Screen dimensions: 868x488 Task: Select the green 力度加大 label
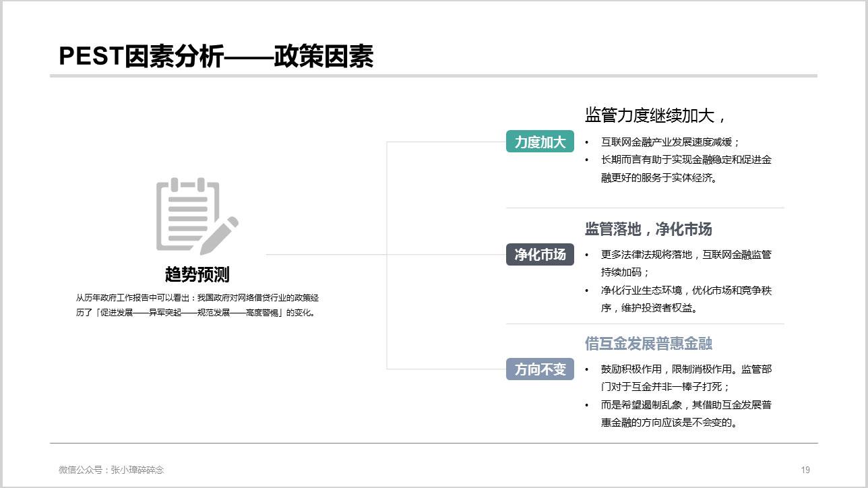540,142
